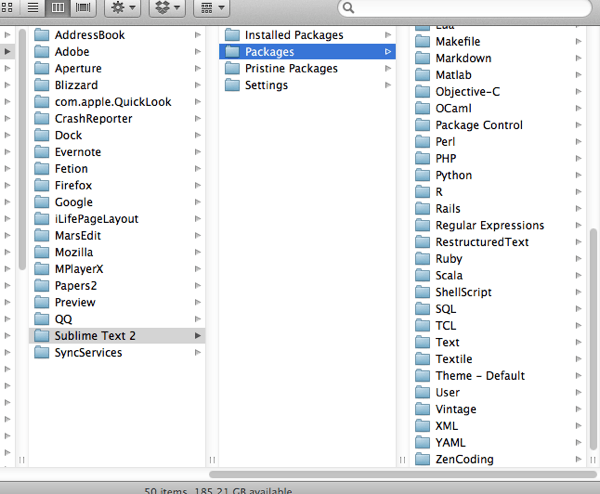
Task: Select the Installed Packages folder icon
Action: [x=232, y=35]
